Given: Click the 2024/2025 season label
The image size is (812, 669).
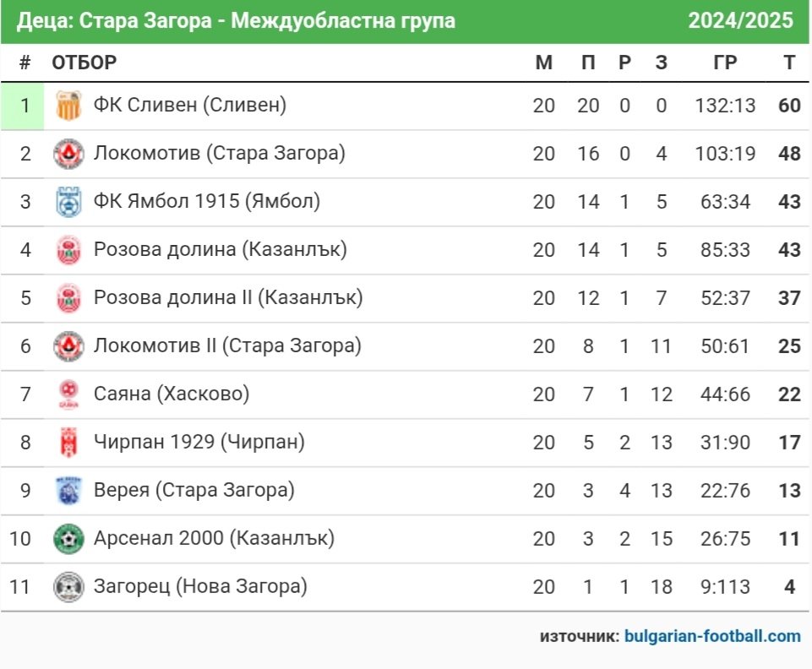Looking at the screenshot, I should coord(740,21).
